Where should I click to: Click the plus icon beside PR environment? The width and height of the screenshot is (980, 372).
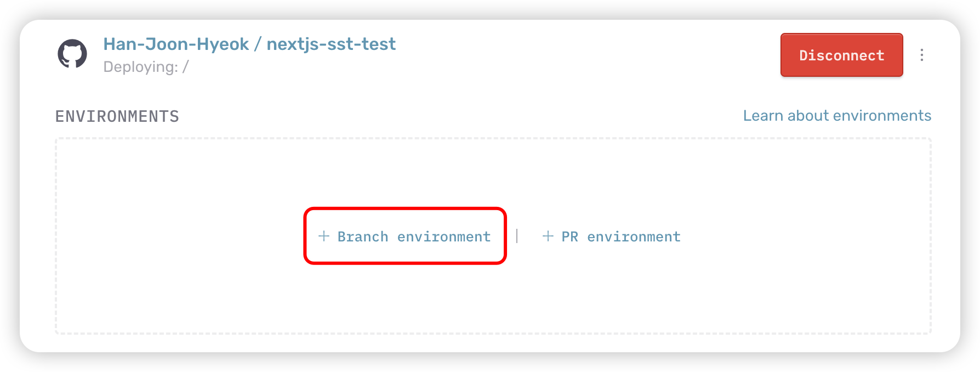(548, 236)
